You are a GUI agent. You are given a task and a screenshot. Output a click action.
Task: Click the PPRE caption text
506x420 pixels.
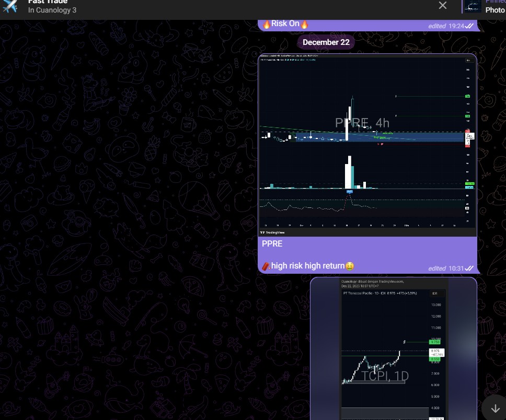(272, 244)
